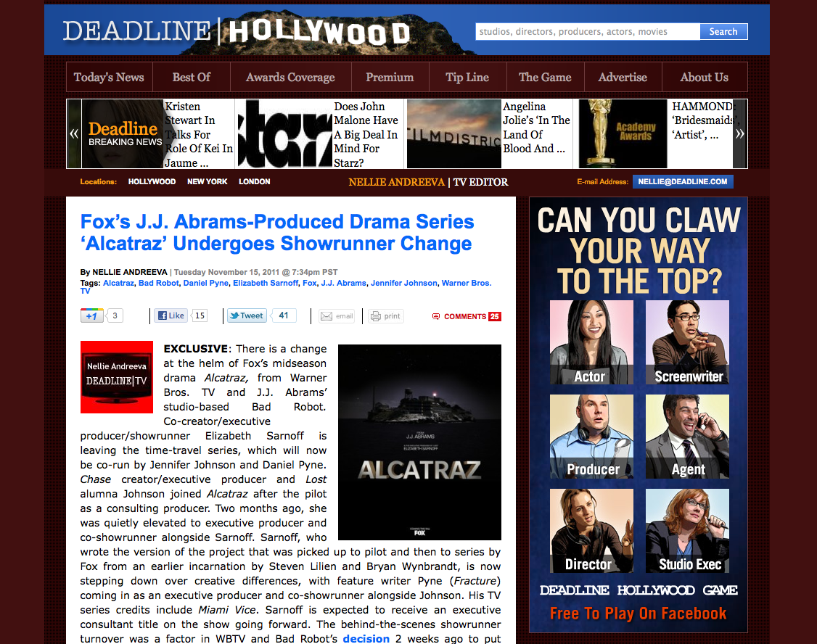Advance news carousel with right arrow
Image resolution: width=817 pixels, height=644 pixels.
(739, 133)
